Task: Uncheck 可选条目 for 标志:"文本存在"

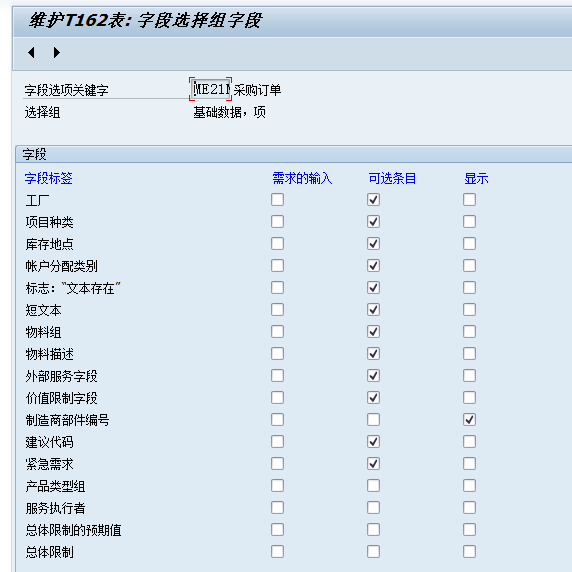Action: (x=373, y=287)
